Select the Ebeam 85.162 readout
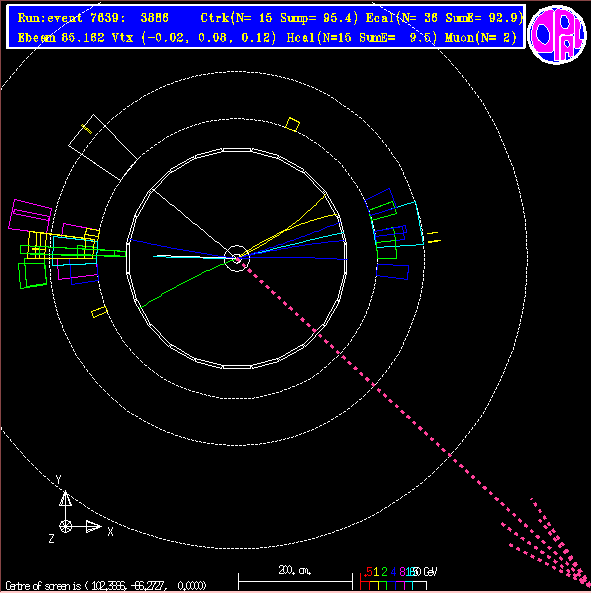The width and height of the screenshot is (591, 593). point(61,38)
